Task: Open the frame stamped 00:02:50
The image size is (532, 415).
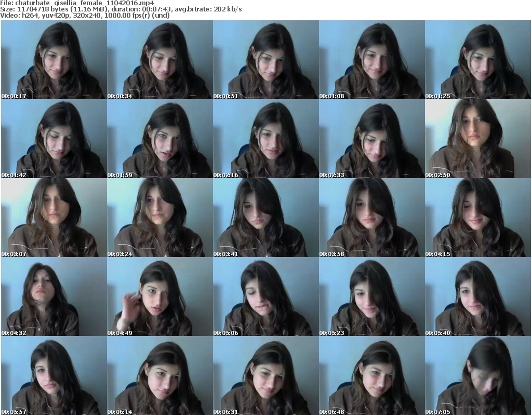Action: tap(478, 139)
